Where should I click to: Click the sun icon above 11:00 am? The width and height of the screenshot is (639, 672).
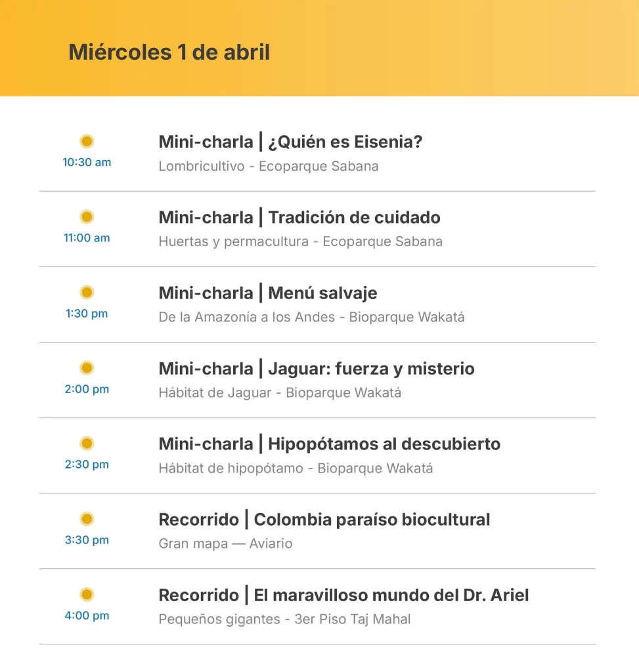tap(87, 217)
